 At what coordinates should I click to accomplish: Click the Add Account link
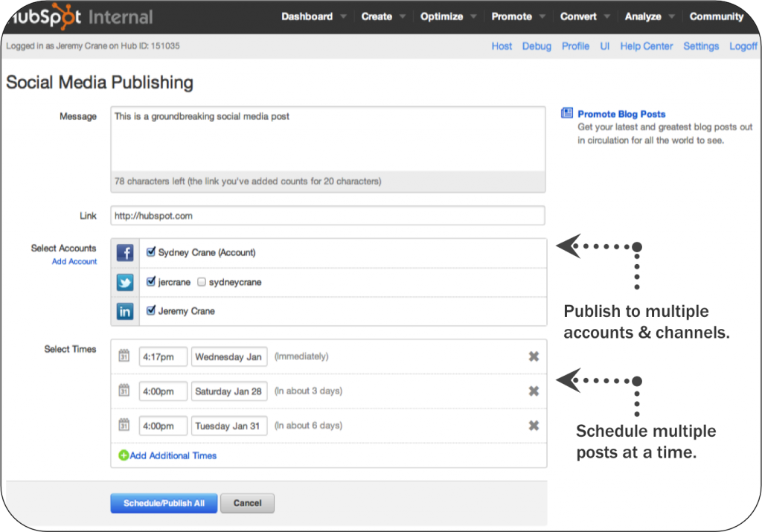(x=74, y=261)
